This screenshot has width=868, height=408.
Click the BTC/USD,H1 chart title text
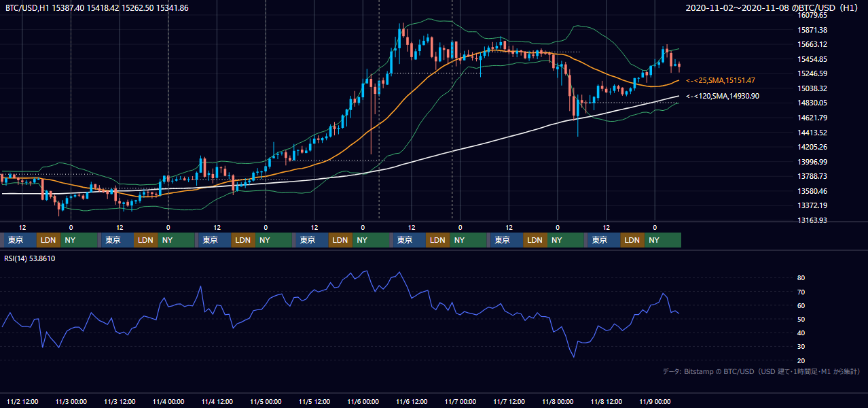pos(97,7)
